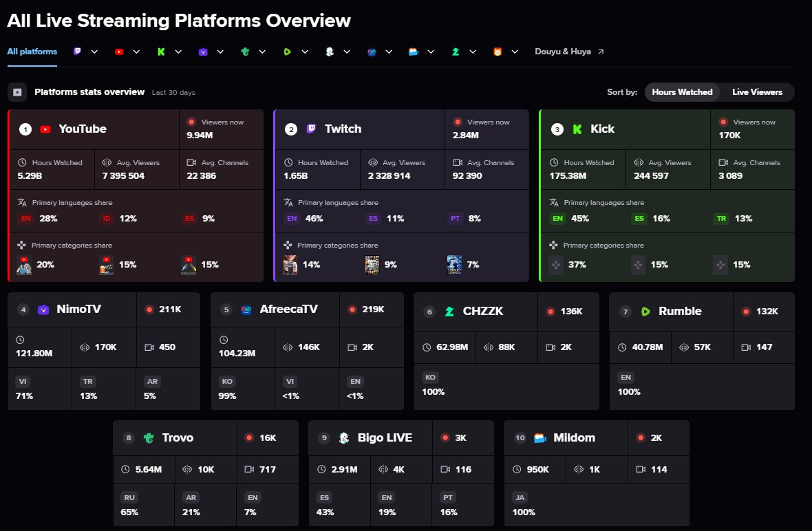812x531 pixels.
Task: Click the PT language badge in the Twitch card
Action: (x=455, y=219)
